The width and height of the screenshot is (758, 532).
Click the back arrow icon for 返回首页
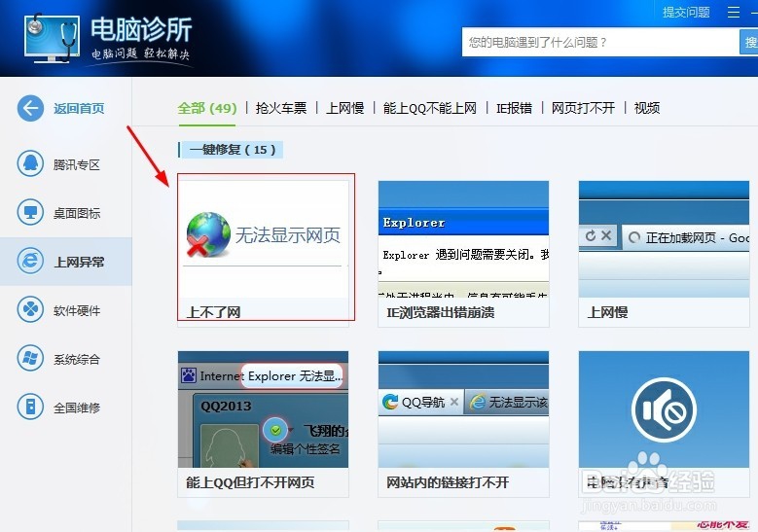pyautogui.click(x=30, y=108)
